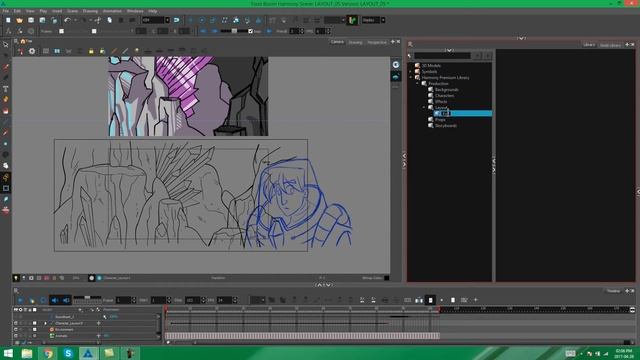The height and width of the screenshot is (360, 640).
Task: Select the Camera view tab
Action: point(337,42)
